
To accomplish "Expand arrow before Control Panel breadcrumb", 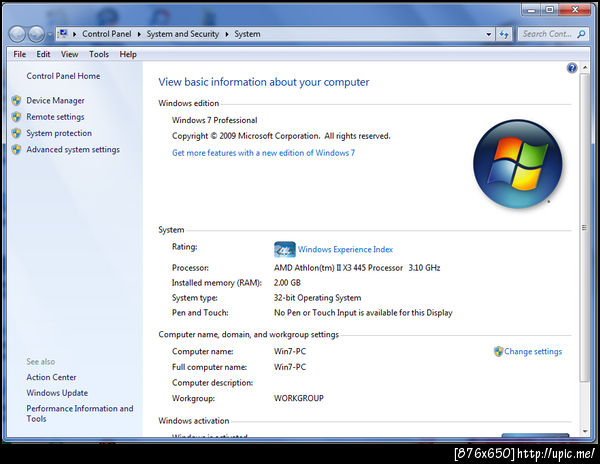I will coord(74,34).
